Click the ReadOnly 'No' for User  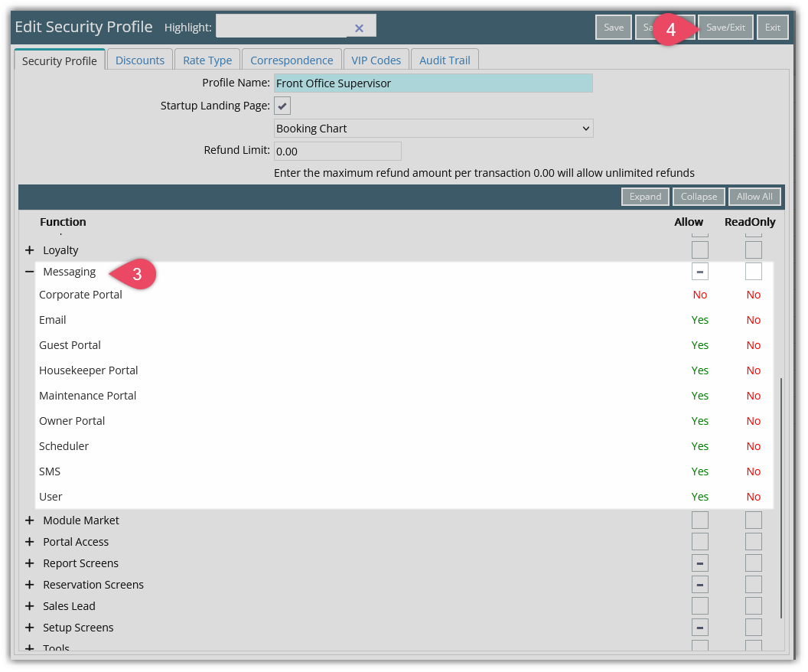click(x=754, y=497)
